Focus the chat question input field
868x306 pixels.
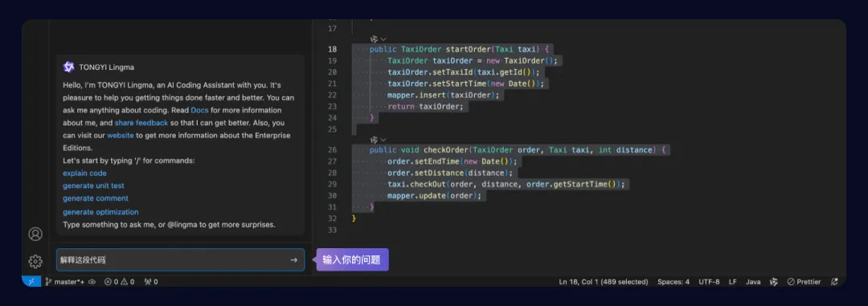tap(172, 260)
